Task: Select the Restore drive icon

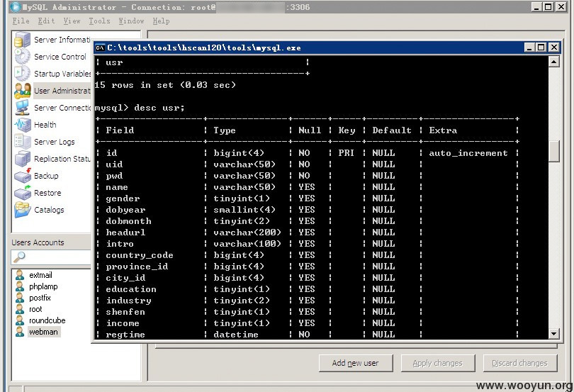Action: tap(23, 192)
